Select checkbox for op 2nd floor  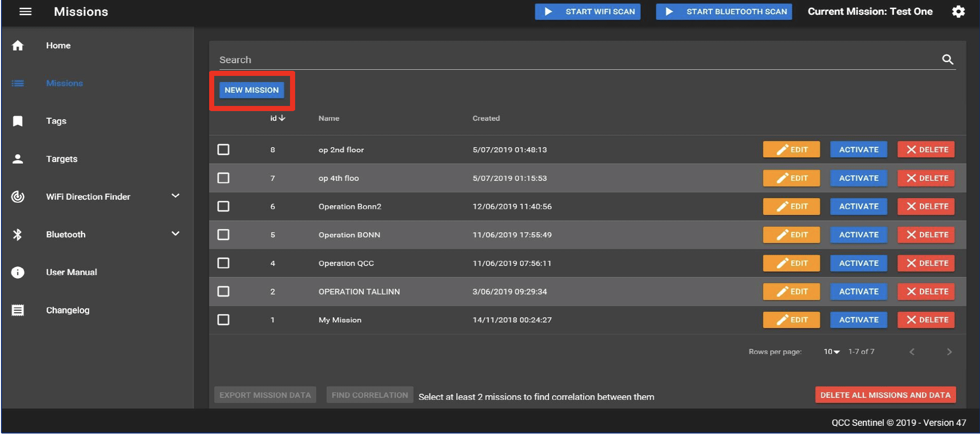point(223,149)
